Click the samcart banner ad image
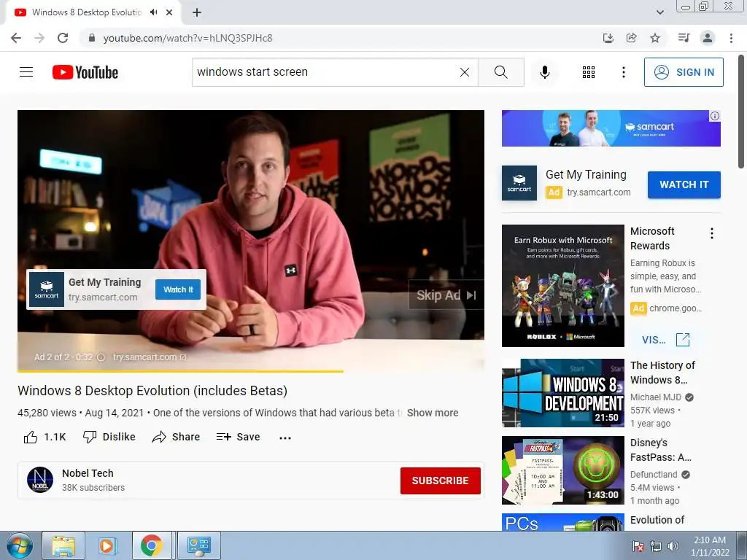This screenshot has height=560, width=747. pos(611,128)
